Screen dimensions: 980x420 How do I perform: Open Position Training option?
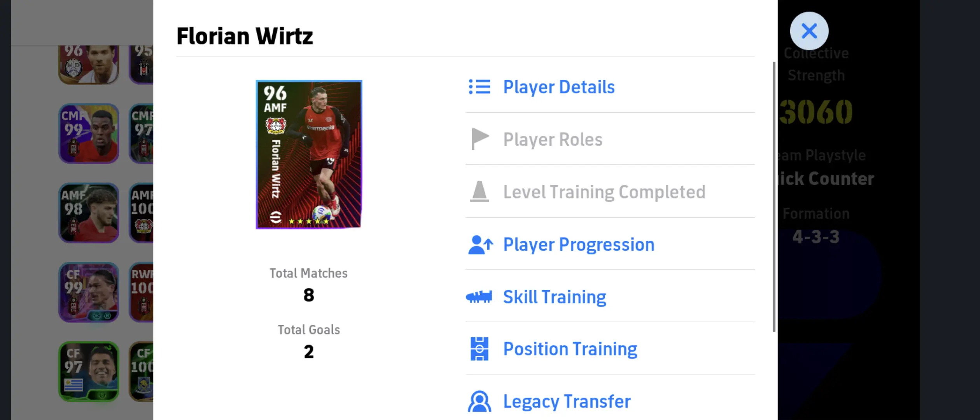(x=610, y=349)
